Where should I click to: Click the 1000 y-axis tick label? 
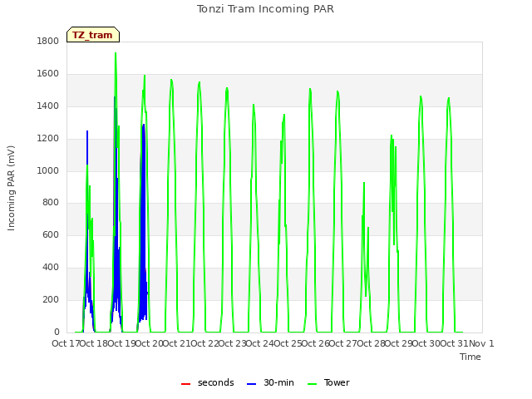click(48, 170)
